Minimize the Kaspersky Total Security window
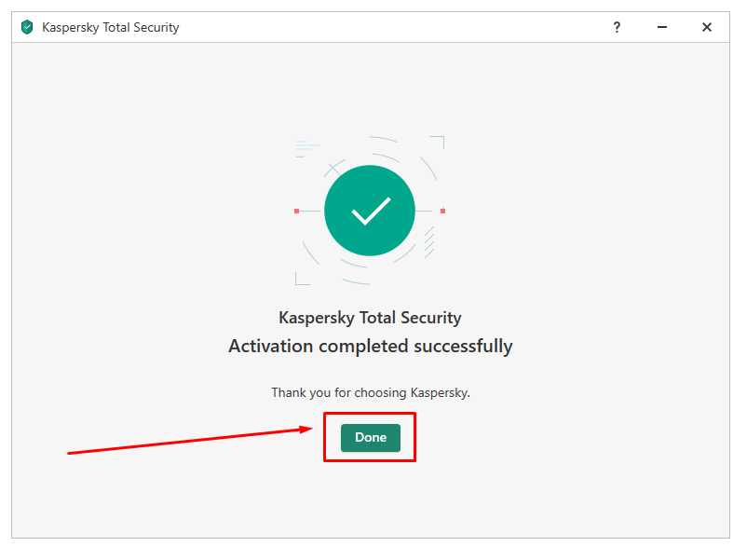Screen dimensions: 747x560 coord(661,27)
